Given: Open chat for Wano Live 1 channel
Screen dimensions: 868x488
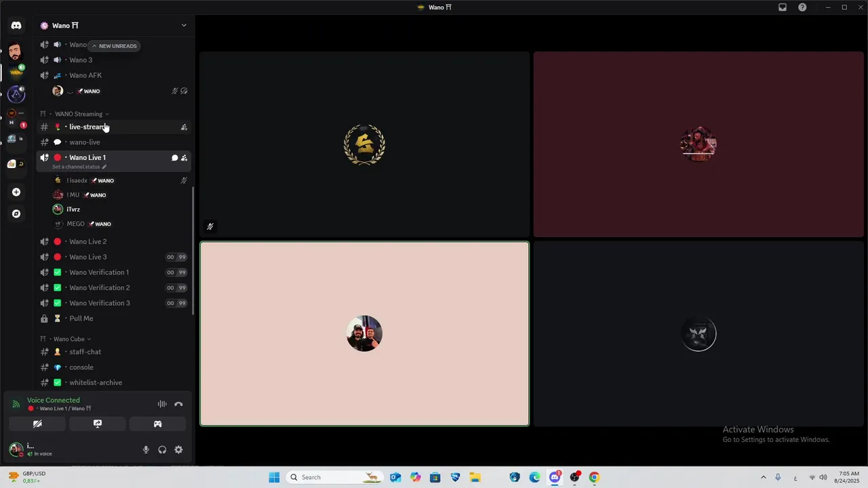Looking at the screenshot, I should pyautogui.click(x=174, y=158).
